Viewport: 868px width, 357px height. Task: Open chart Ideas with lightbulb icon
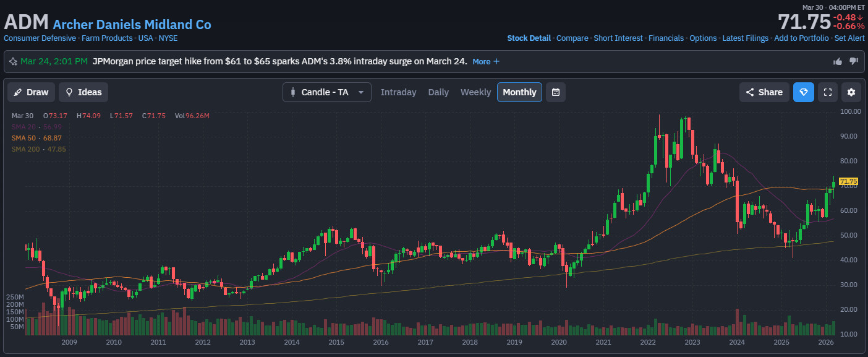click(83, 92)
